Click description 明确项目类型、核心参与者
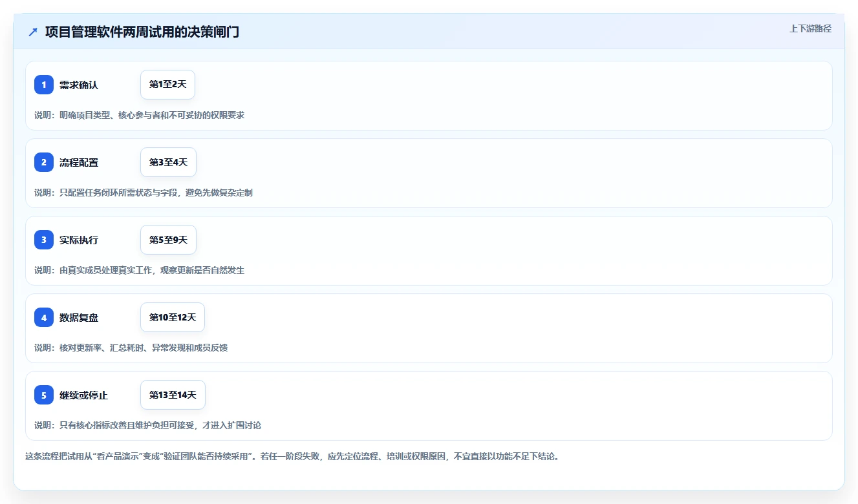The width and height of the screenshot is (858, 504). tap(139, 115)
